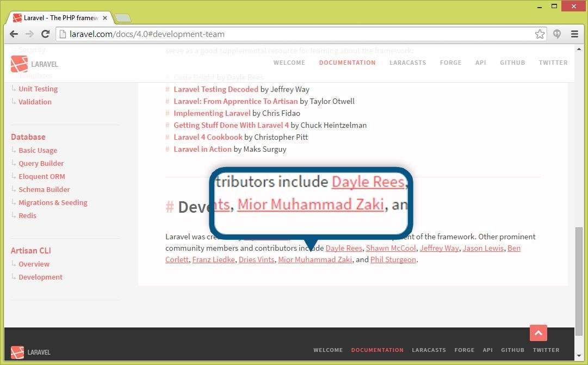Open API in the top navigation

pyautogui.click(x=480, y=63)
